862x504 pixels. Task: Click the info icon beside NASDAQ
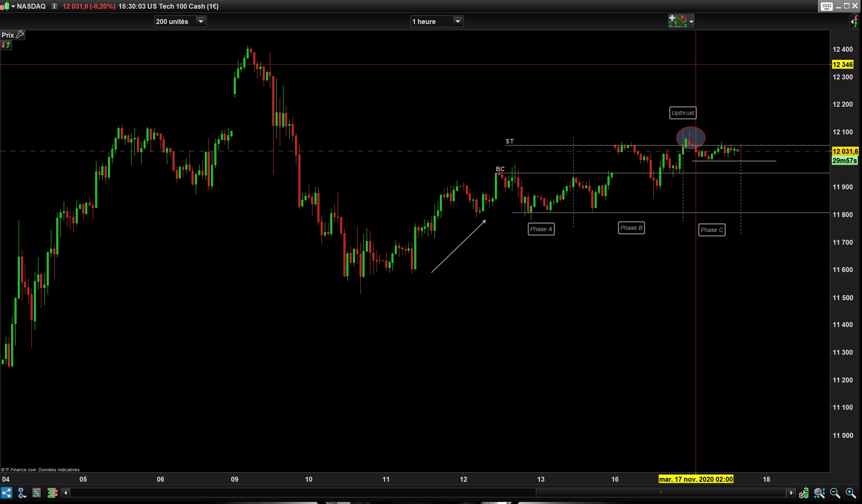click(54, 6)
